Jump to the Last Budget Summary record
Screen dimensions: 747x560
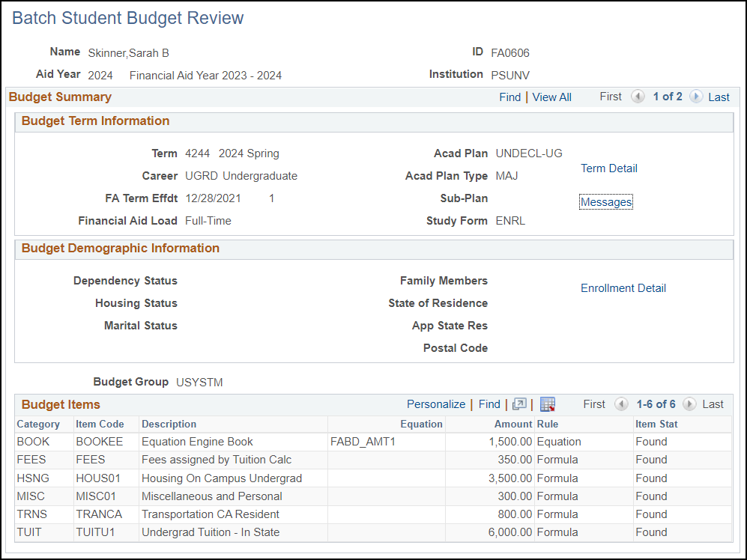719,97
